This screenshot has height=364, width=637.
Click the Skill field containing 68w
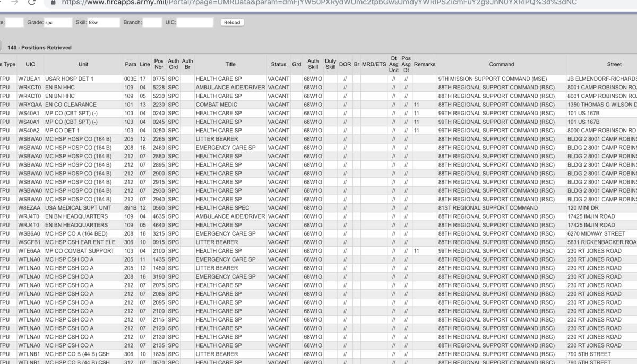pos(104,22)
